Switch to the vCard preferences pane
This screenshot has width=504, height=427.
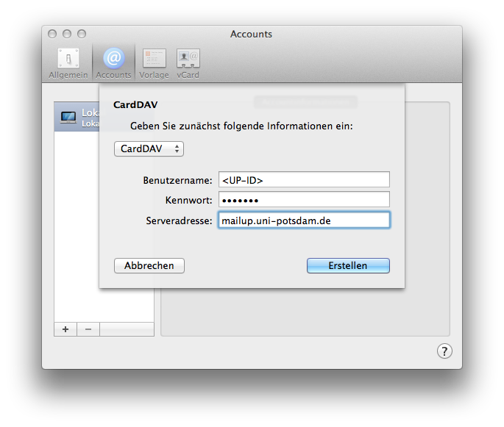pyautogui.click(x=188, y=63)
